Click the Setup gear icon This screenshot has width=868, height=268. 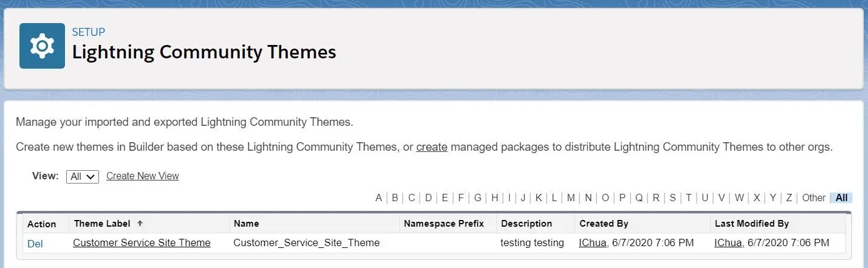pos(42,46)
